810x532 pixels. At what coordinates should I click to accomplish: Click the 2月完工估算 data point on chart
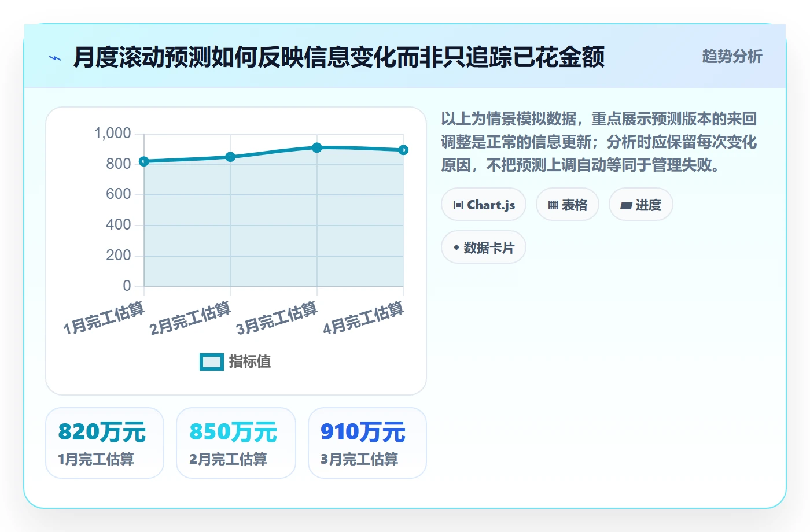click(x=230, y=157)
